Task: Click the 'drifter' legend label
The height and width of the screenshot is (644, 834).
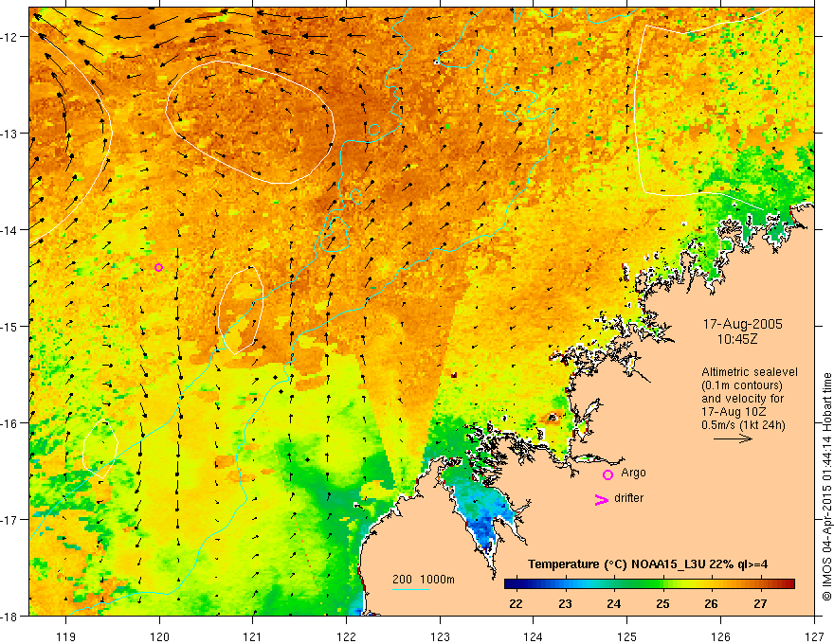Action: tap(628, 498)
